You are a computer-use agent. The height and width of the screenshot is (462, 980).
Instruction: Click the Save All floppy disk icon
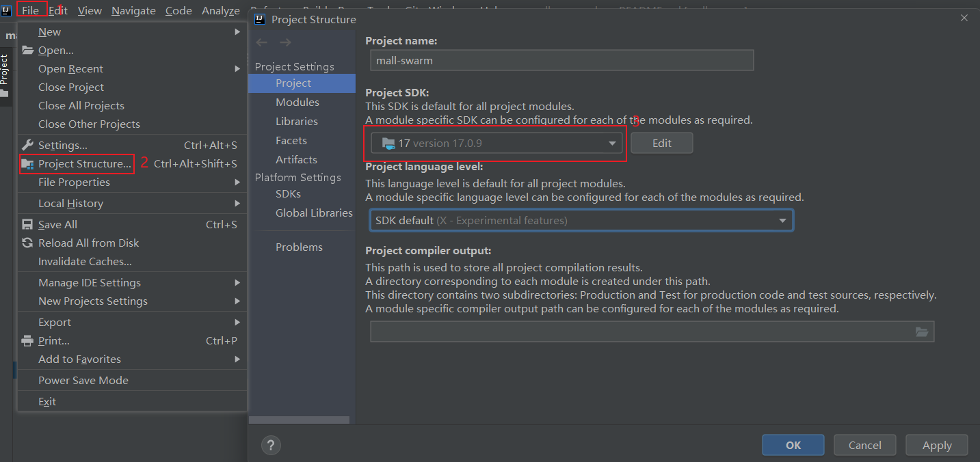(27, 224)
